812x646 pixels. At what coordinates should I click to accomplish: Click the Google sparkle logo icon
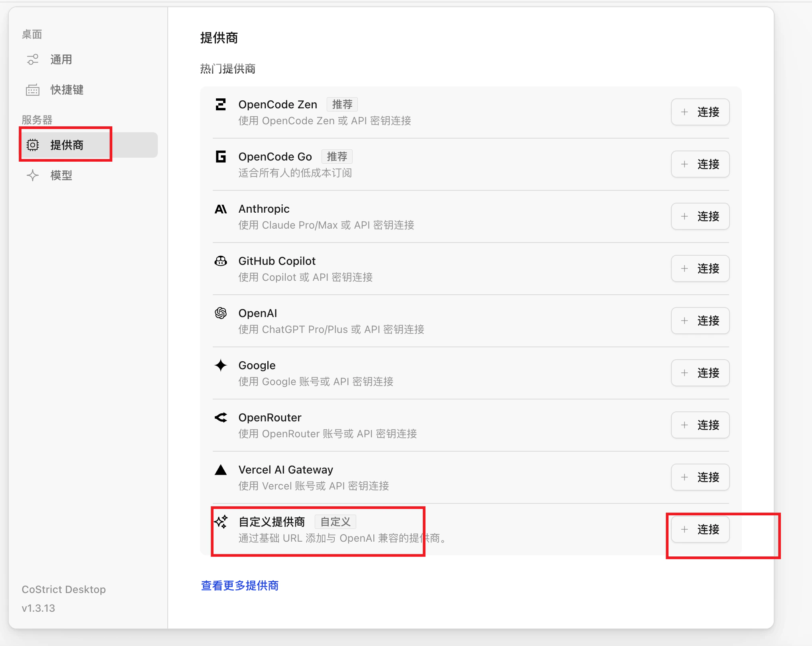tap(221, 365)
